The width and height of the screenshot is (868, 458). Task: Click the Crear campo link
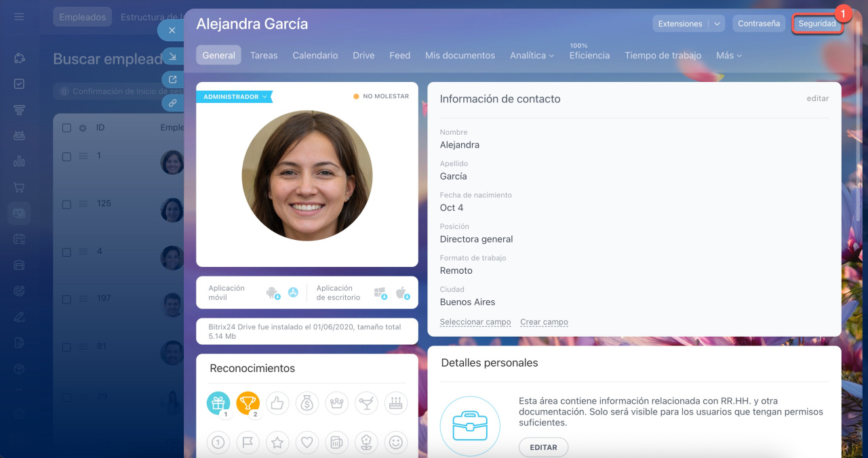pyautogui.click(x=544, y=322)
